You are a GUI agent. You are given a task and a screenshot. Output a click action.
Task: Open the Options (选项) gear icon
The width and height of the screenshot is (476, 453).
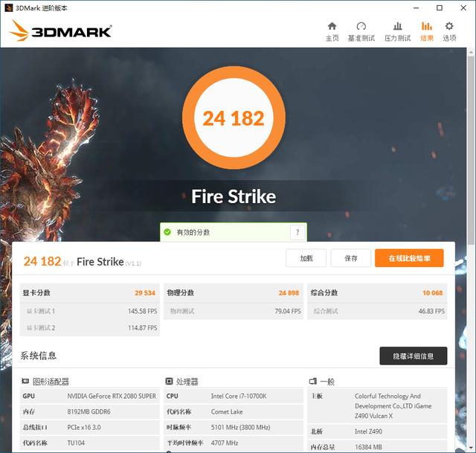449,26
